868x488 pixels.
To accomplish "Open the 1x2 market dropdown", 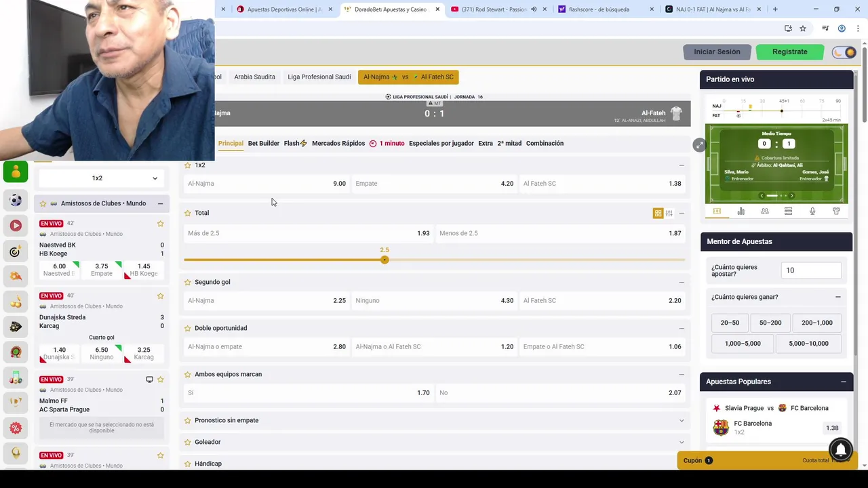I will [100, 178].
